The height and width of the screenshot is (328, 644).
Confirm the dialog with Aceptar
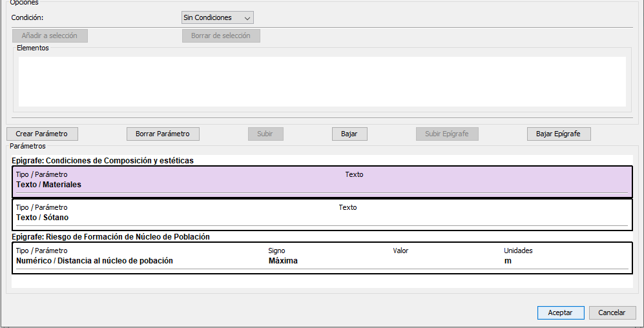[561, 313]
